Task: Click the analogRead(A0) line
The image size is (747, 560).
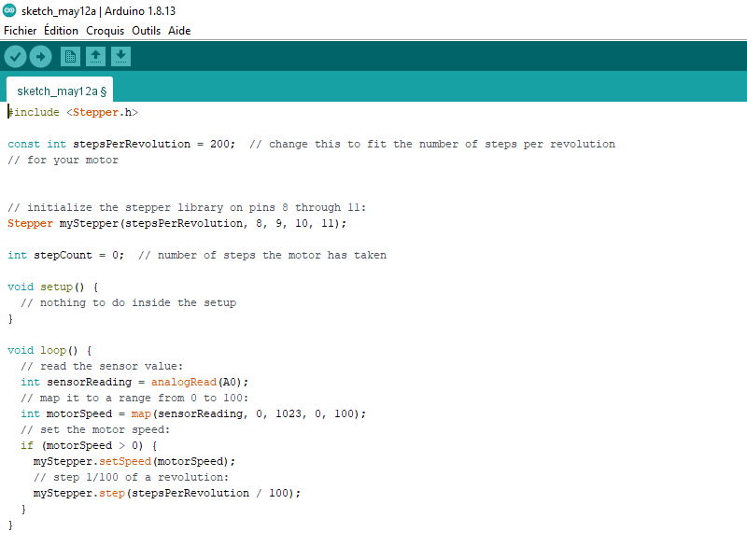Action: click(x=134, y=382)
